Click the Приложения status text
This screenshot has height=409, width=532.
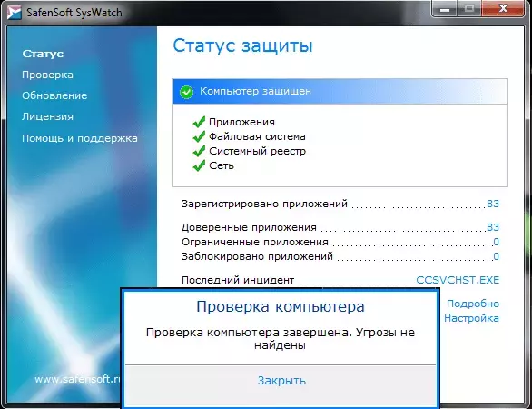[241, 122]
